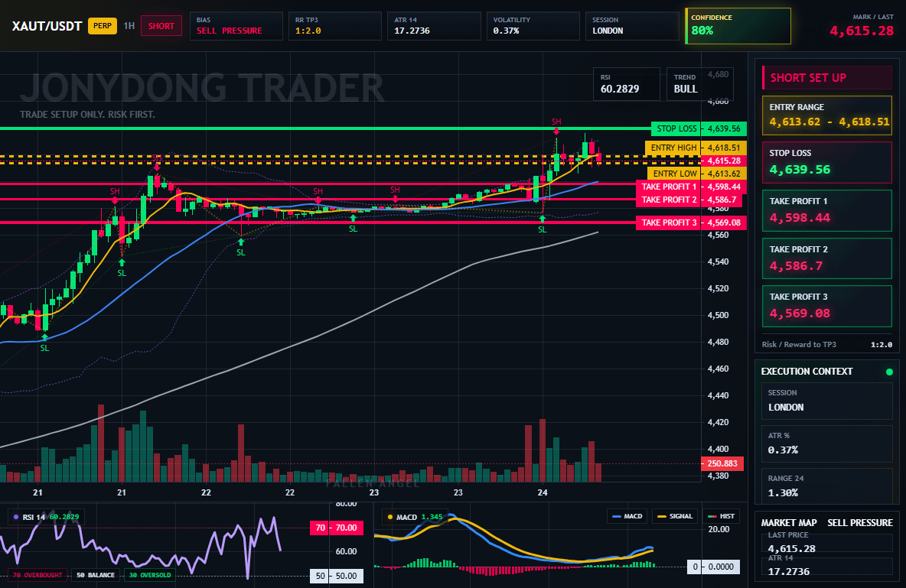Click the purple dot in the RSI 14 legend
The height and width of the screenshot is (588, 906).
pyautogui.click(x=15, y=517)
